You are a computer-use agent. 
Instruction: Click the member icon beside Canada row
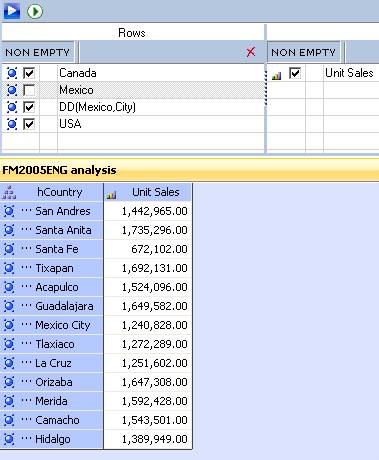point(12,73)
